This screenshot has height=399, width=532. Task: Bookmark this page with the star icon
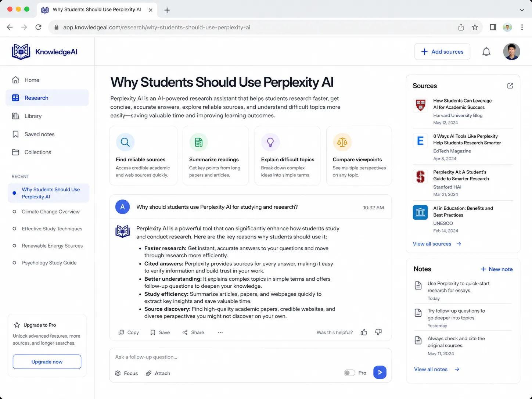pos(475,27)
